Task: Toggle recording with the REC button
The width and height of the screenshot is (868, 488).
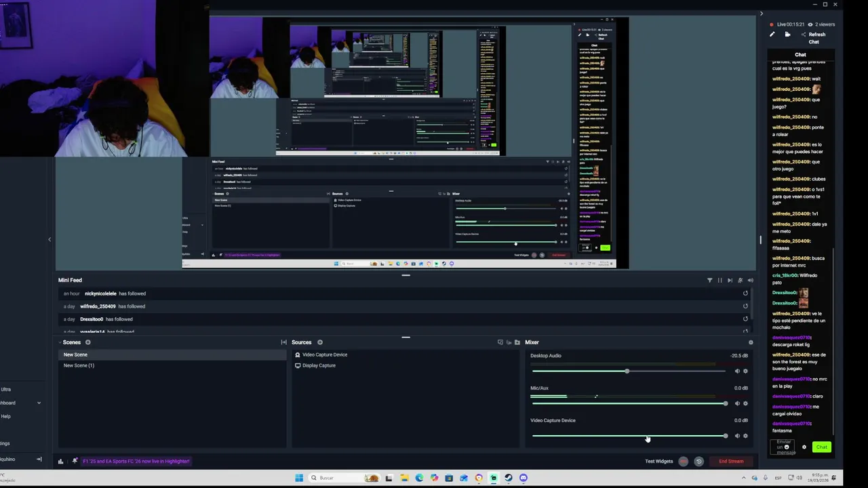Action: coord(683,462)
